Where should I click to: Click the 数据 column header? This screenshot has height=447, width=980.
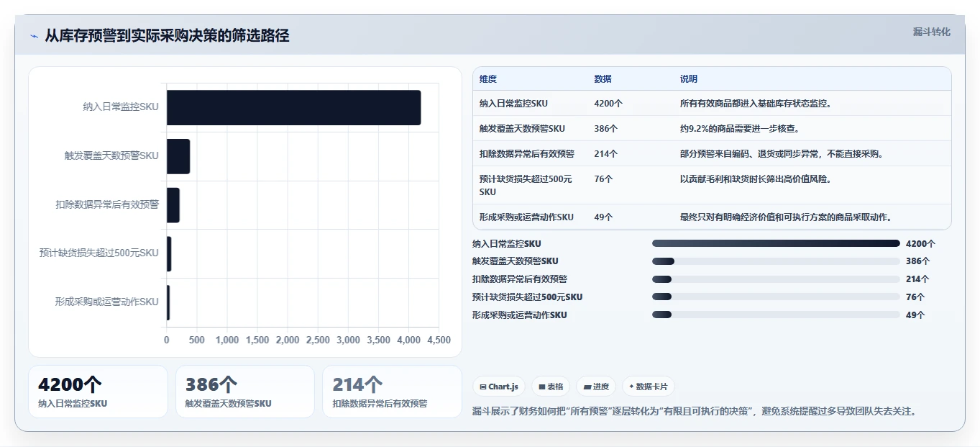click(603, 79)
